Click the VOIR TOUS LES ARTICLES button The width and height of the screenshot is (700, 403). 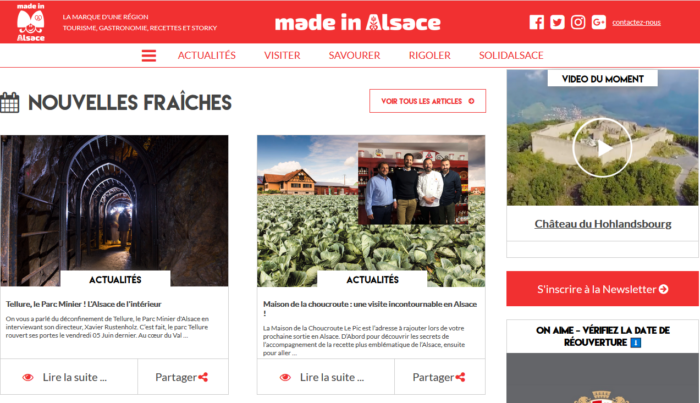[x=427, y=101]
